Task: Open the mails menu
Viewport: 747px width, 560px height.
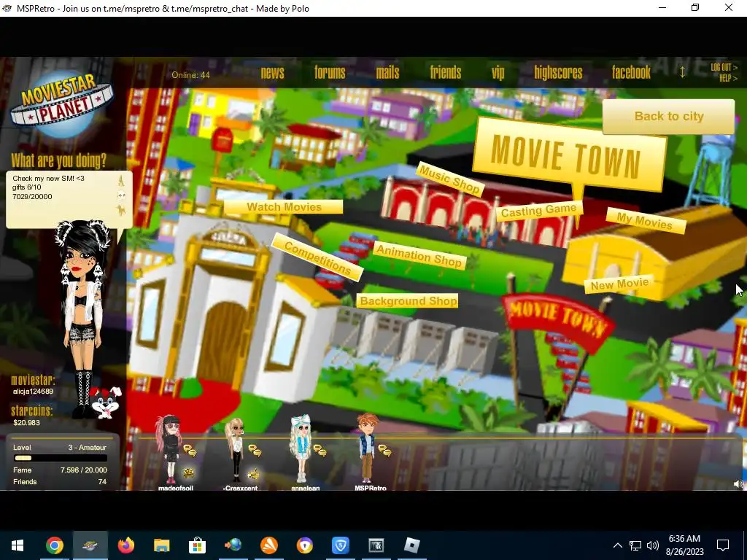Action: (x=387, y=72)
